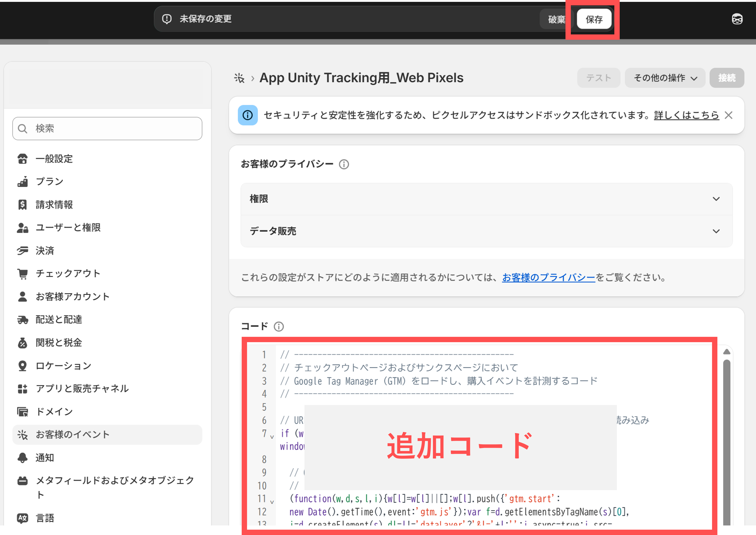Click the unsaved changes alert icon
The height and width of the screenshot is (535, 756).
(167, 19)
